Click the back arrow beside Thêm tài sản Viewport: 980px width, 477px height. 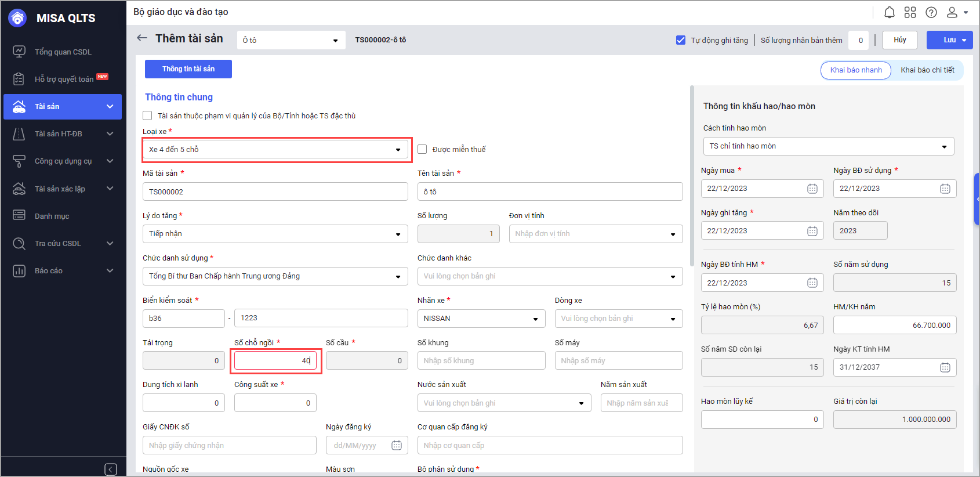pos(142,38)
